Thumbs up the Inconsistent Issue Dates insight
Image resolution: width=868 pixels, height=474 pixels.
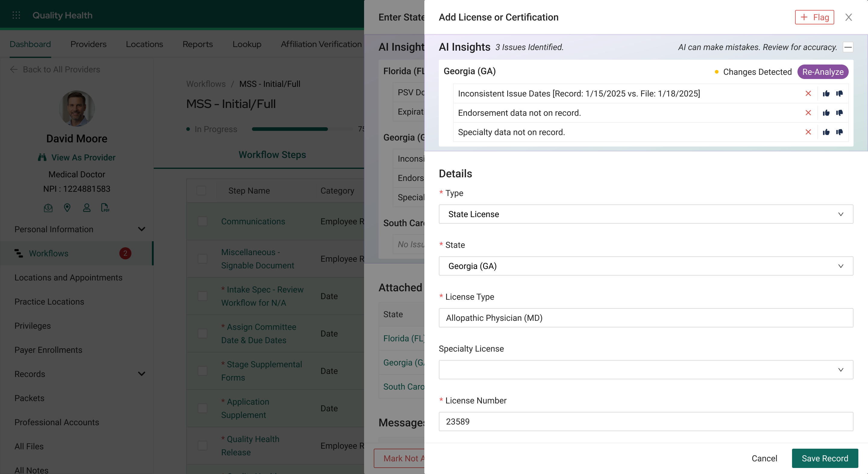point(826,93)
